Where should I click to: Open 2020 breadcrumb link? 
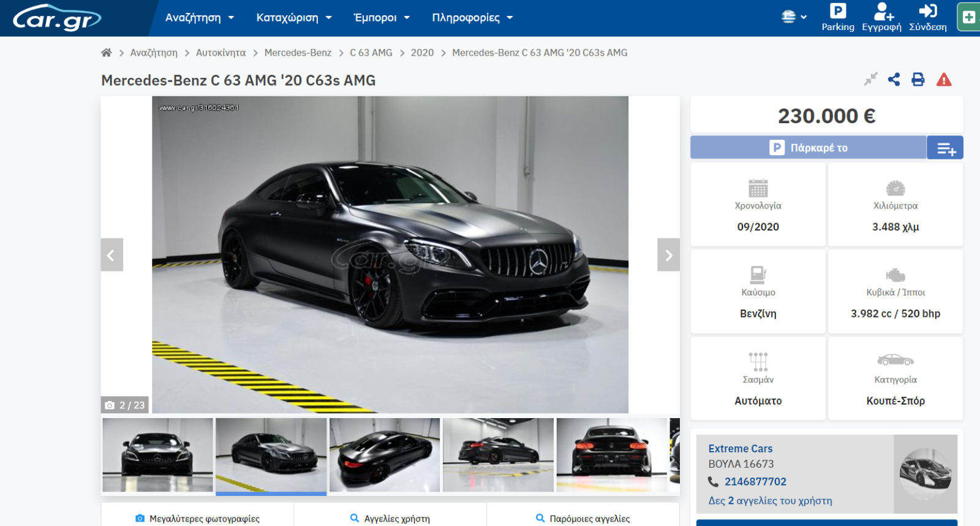422,53
